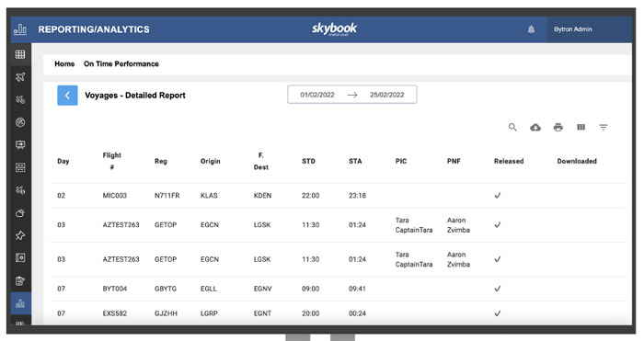Sort by Downloaded column header
Screen dimensions: 644x341
tap(577, 161)
